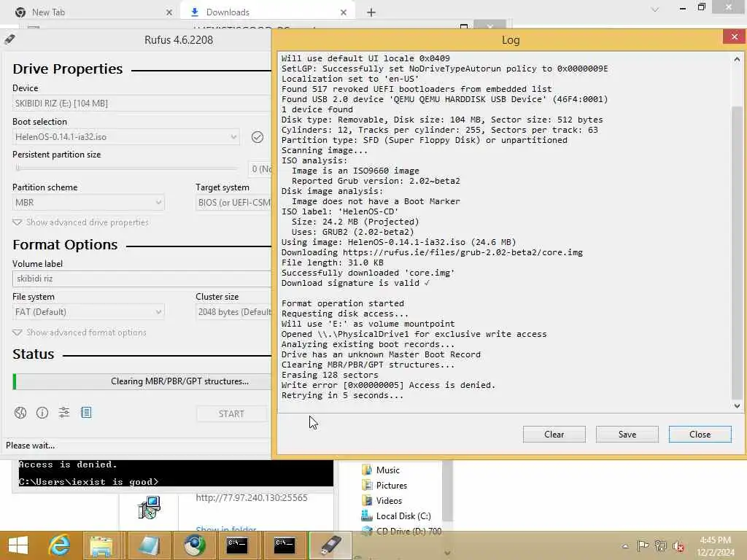This screenshot has width=747, height=560.
Task: Click the Rufus status progress bar
Action: 142,381
